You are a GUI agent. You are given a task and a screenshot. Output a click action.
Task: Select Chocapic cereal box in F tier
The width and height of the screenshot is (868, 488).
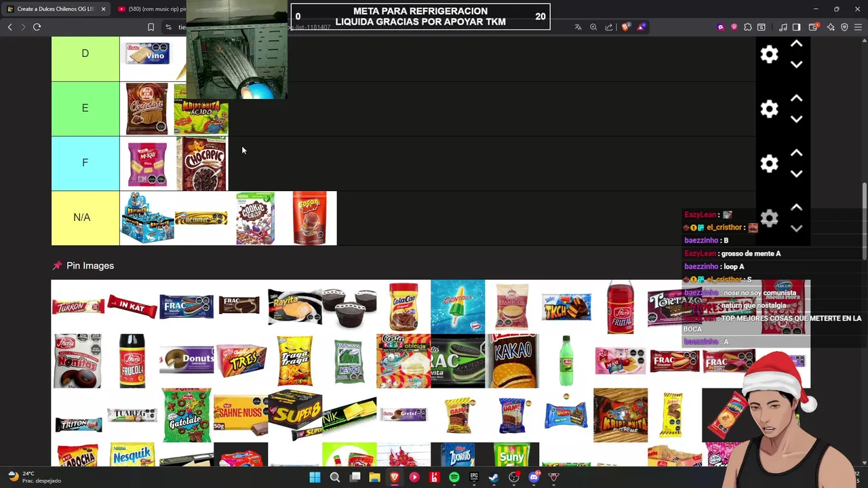[x=202, y=163]
